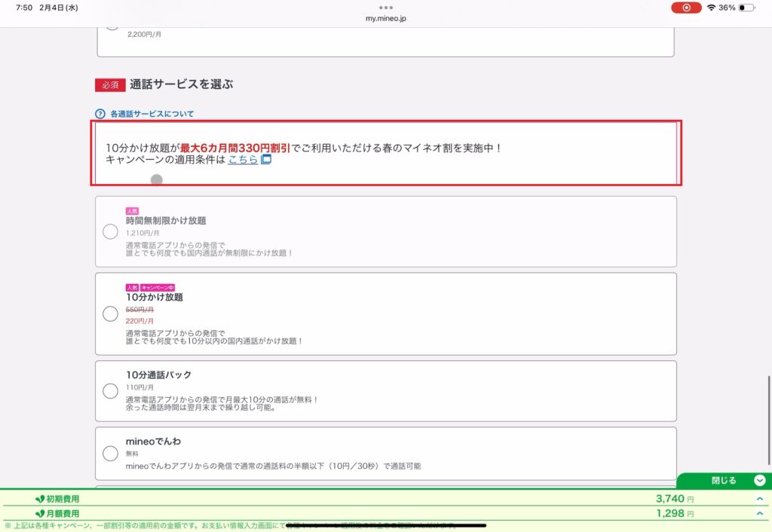
Task: Tap the screen recording indicator in status bar
Action: click(686, 8)
